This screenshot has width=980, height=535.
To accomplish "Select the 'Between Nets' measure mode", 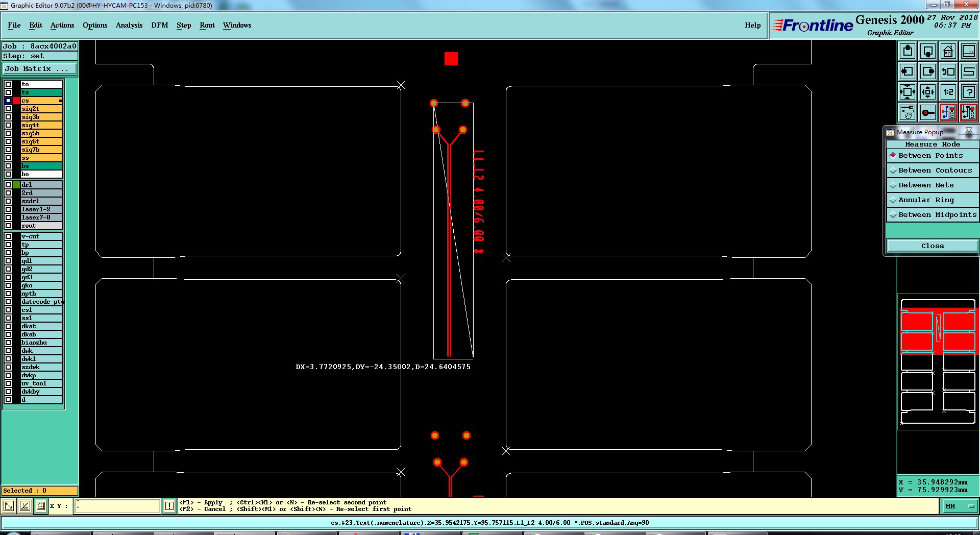I will click(932, 185).
